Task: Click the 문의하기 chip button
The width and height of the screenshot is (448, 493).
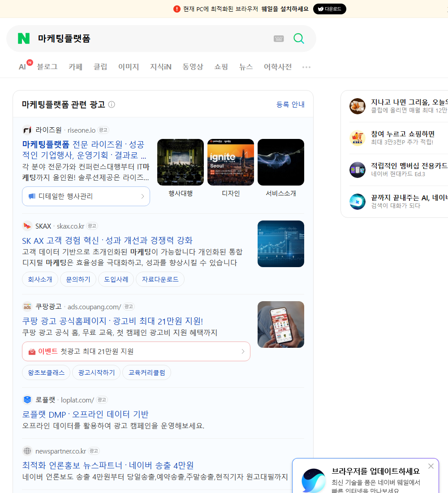Action: (x=78, y=279)
